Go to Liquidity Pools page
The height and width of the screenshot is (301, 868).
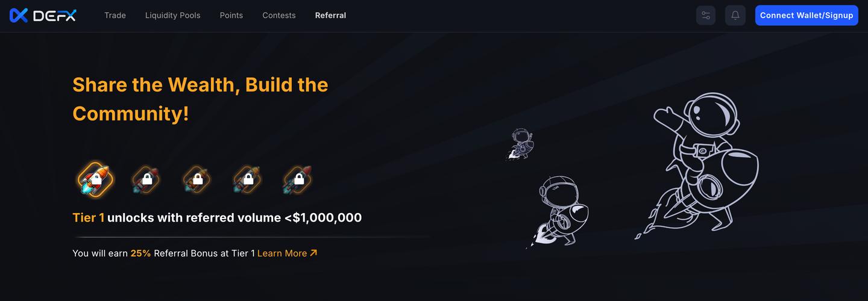[172, 16]
